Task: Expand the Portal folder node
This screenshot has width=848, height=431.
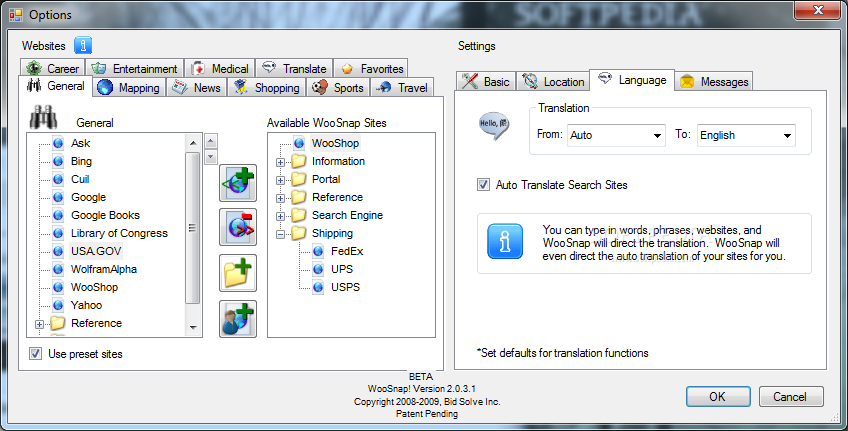Action: point(280,180)
